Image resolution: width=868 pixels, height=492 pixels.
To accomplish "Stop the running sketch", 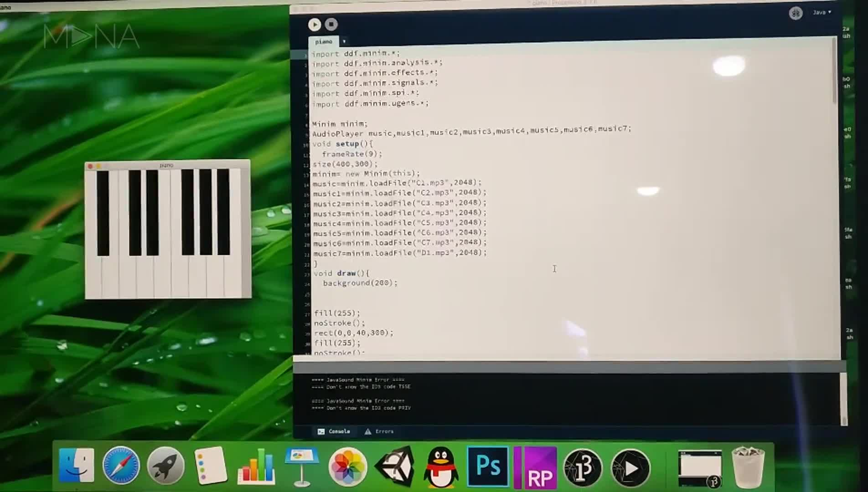I will [331, 24].
